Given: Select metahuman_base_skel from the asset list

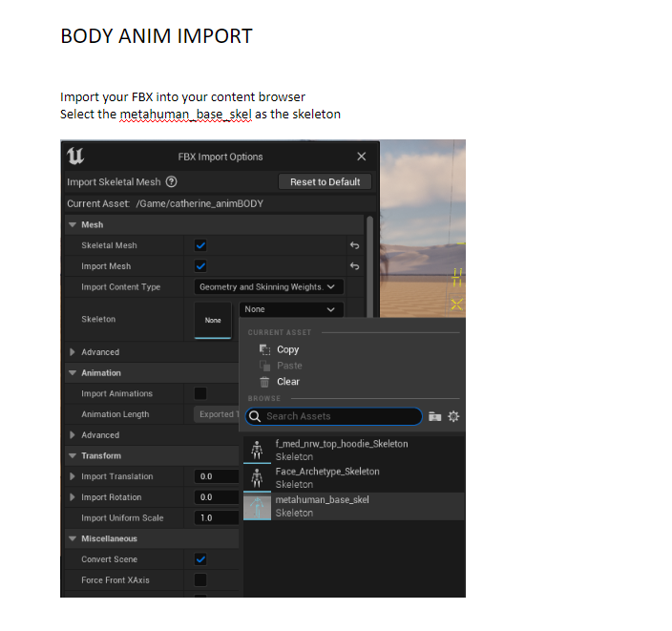Looking at the screenshot, I should pyautogui.click(x=354, y=507).
